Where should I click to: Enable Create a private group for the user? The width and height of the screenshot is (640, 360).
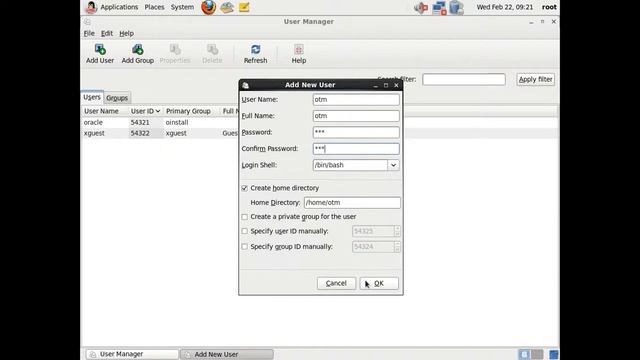click(x=244, y=217)
